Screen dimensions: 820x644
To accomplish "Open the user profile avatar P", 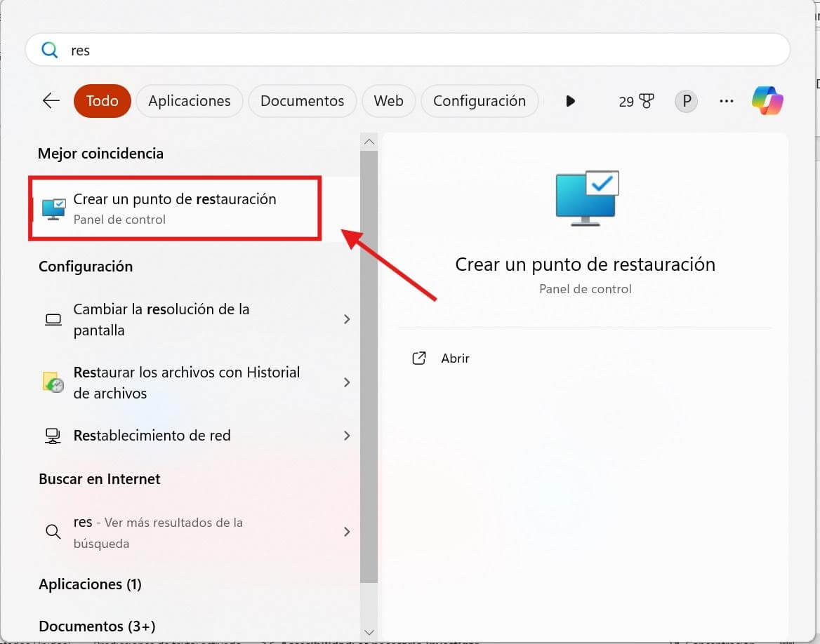I will (x=685, y=101).
